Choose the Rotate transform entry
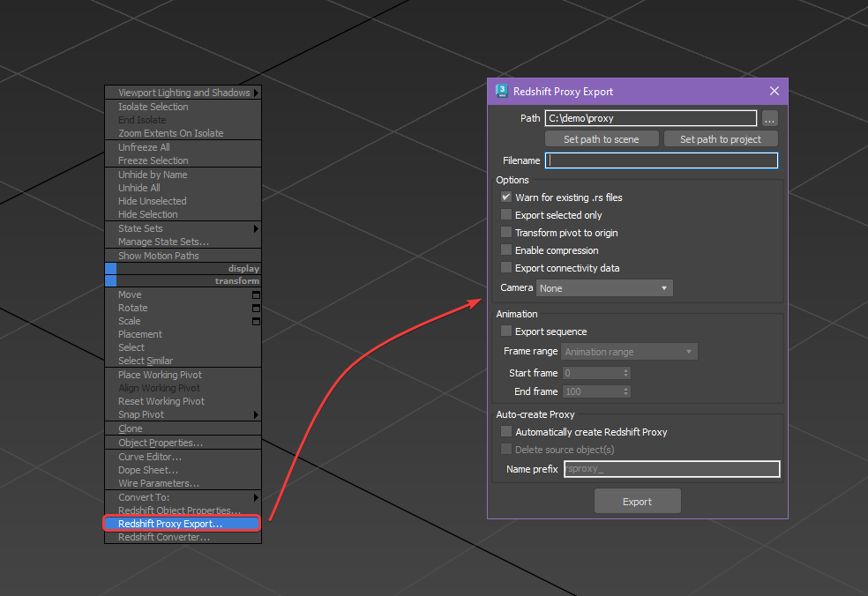Viewport: 868px width, 596px height. 183,309
